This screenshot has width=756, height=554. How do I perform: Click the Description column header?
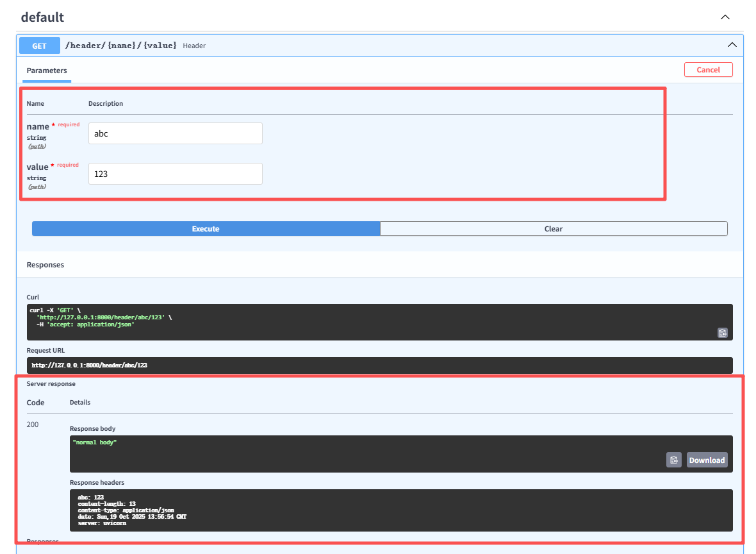(106, 103)
